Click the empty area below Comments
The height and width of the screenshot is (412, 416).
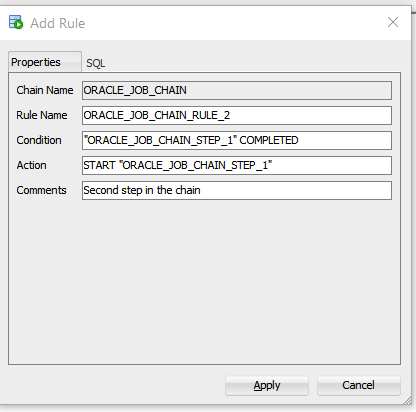pyautogui.click(x=204, y=282)
